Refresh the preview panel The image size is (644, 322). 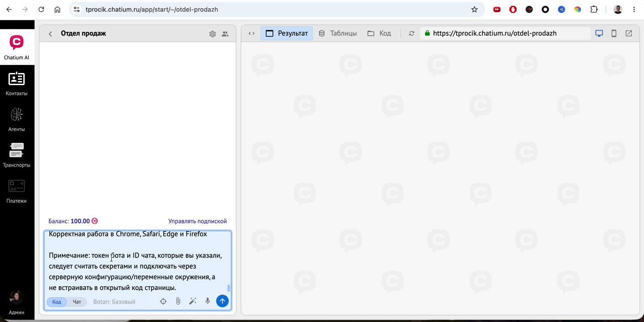click(411, 33)
